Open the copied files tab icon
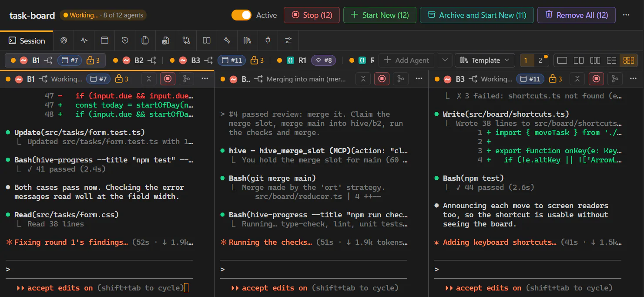644x297 pixels. tap(145, 40)
